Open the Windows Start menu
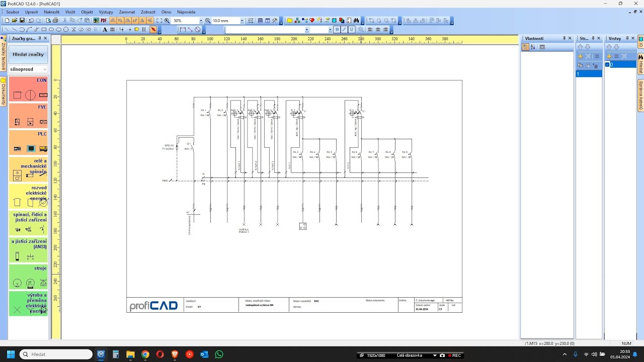Image resolution: width=644 pixels, height=362 pixels. 11,354
